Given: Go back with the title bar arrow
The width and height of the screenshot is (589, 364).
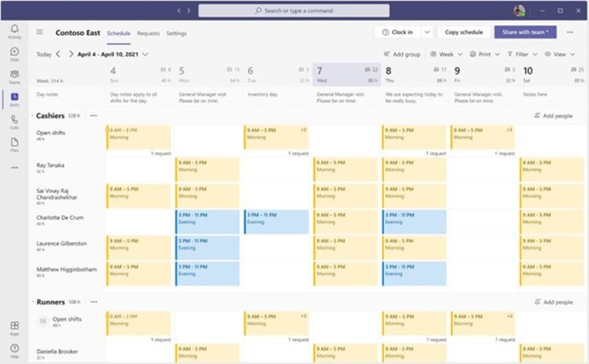Looking at the screenshot, I should coord(179,10).
